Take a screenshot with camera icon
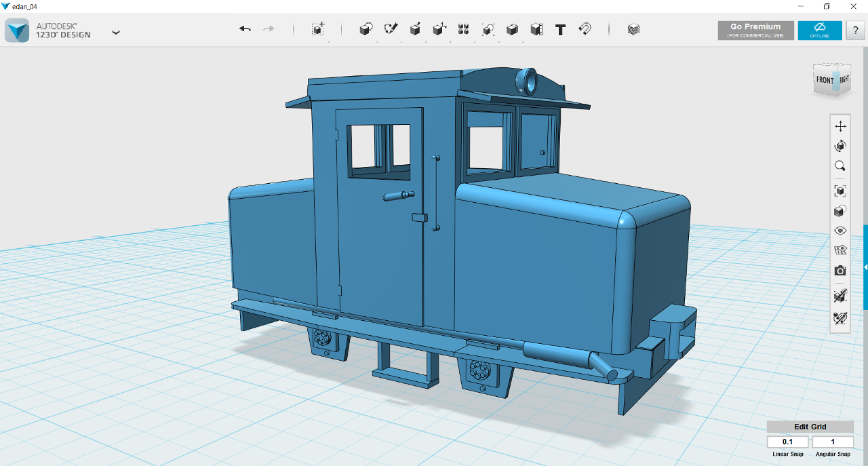This screenshot has width=868, height=466. pyautogui.click(x=840, y=271)
